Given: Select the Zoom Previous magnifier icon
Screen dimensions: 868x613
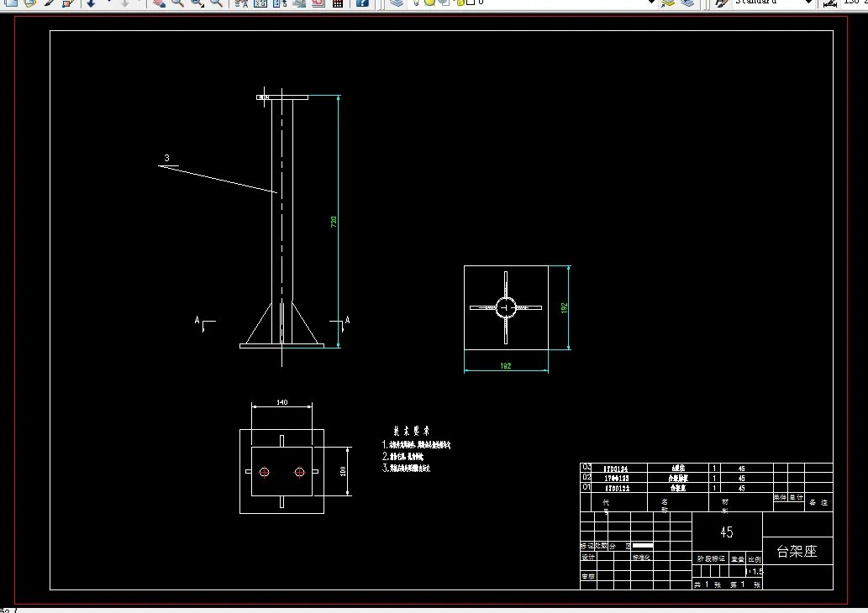Looking at the screenshot, I should (x=217, y=3).
